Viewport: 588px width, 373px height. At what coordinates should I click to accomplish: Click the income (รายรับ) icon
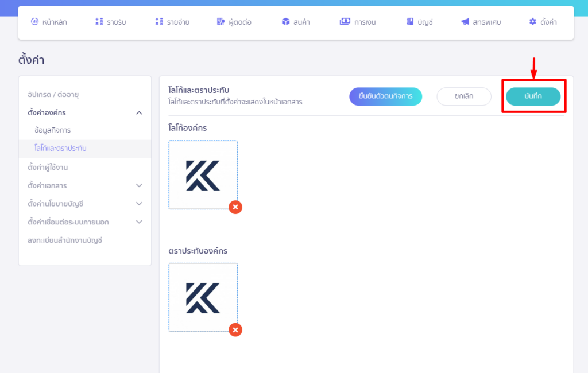(99, 22)
